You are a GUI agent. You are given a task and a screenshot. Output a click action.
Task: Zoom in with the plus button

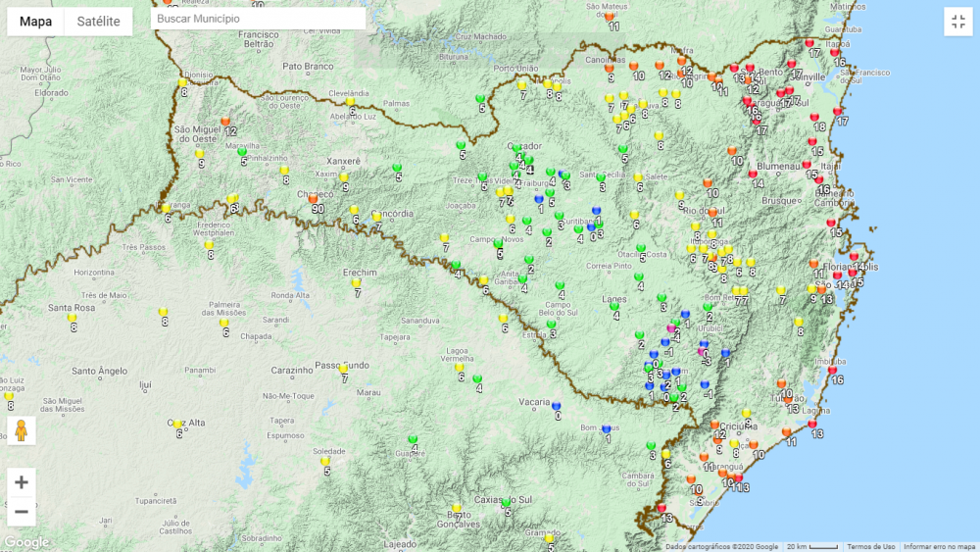tap(22, 482)
